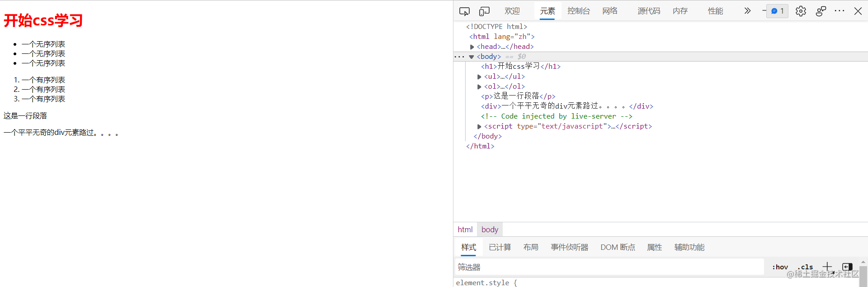Expand the ul element node
This screenshot has width=868, height=287.
tap(479, 77)
